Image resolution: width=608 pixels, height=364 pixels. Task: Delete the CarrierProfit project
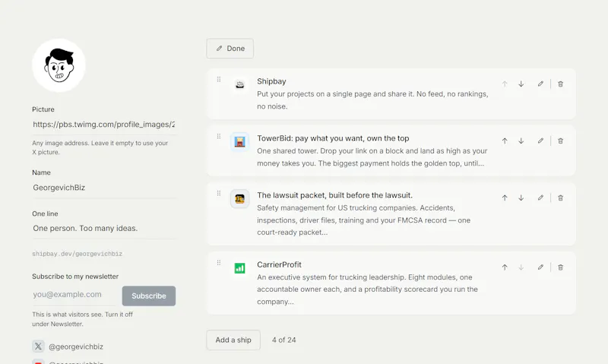(560, 267)
